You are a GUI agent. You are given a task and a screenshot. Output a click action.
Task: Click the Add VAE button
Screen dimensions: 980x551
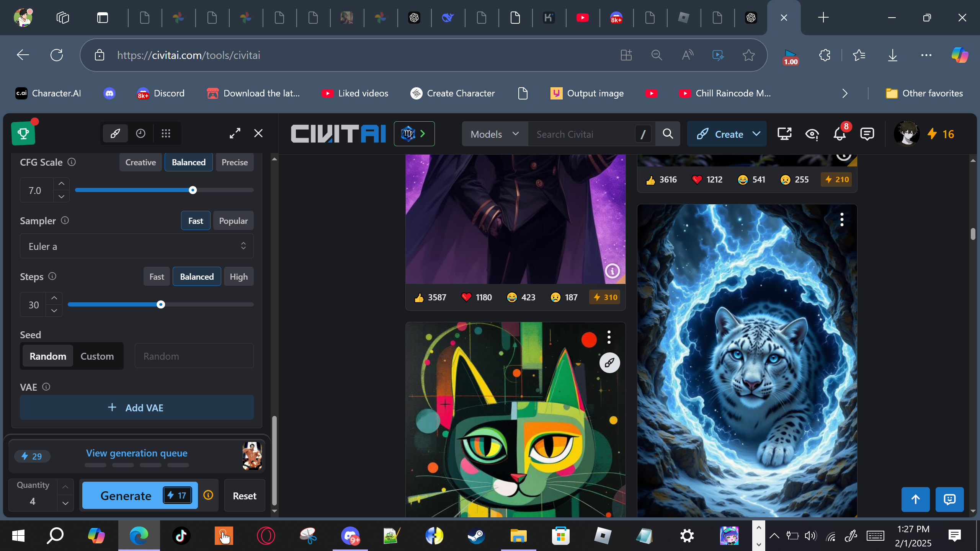[137, 408]
